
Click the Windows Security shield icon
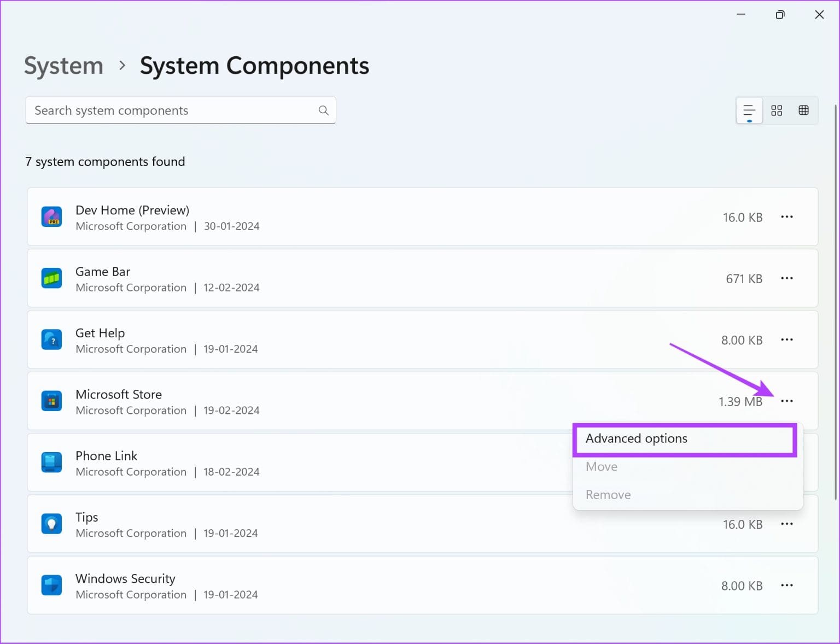coord(51,586)
